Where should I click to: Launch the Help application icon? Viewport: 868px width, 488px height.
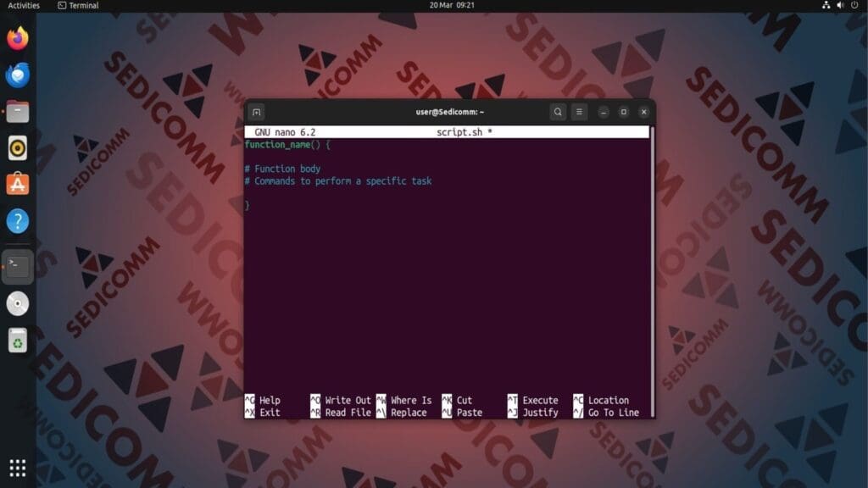coord(17,220)
